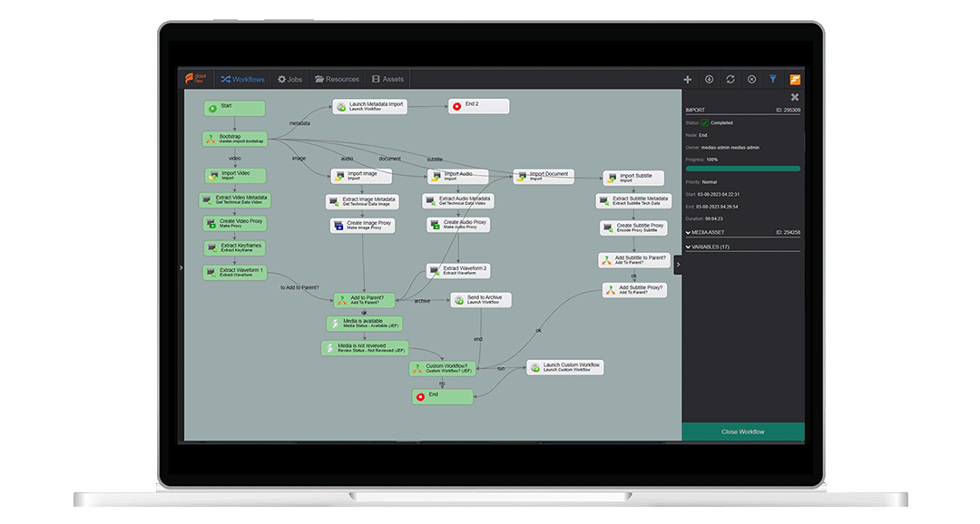Click the orange Dalet Flex icon at top right
The image size is (980, 524).
point(795,80)
